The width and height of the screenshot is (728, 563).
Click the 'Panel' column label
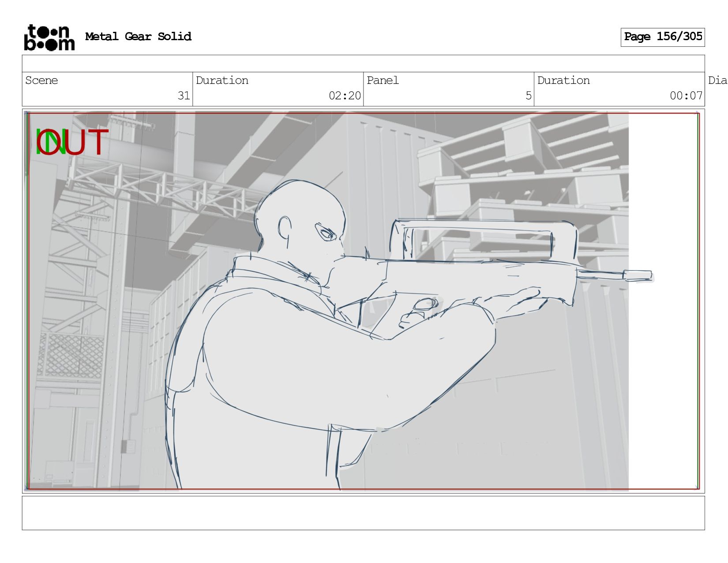click(383, 80)
